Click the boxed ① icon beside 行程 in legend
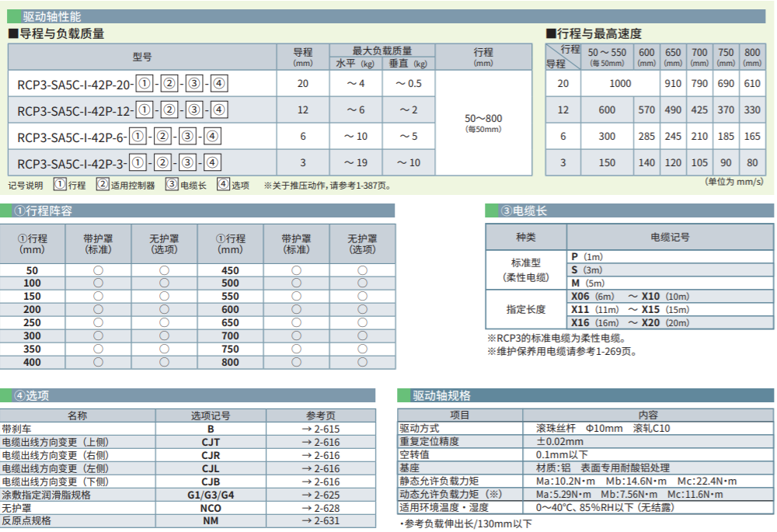The height and width of the screenshot is (532, 777). tap(60, 185)
